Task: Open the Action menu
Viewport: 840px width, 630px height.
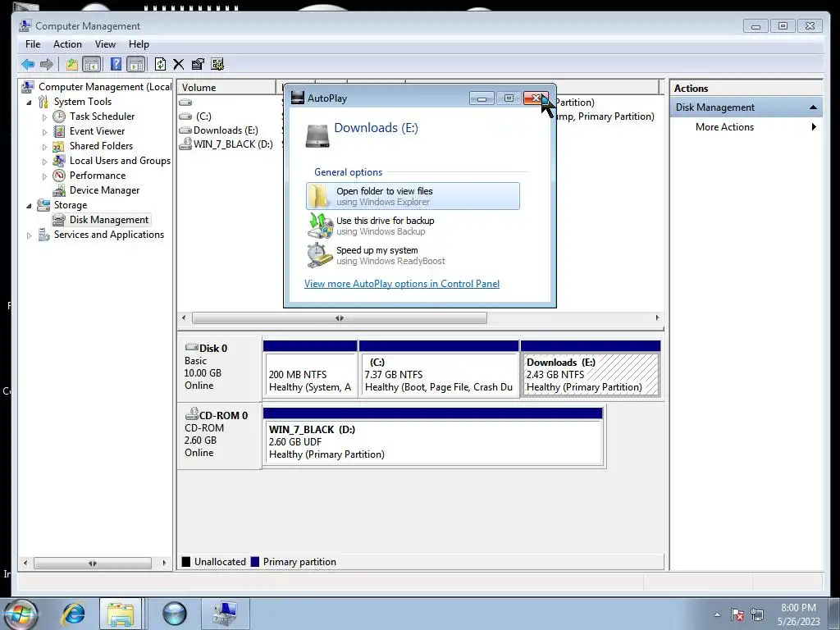Action: (67, 44)
